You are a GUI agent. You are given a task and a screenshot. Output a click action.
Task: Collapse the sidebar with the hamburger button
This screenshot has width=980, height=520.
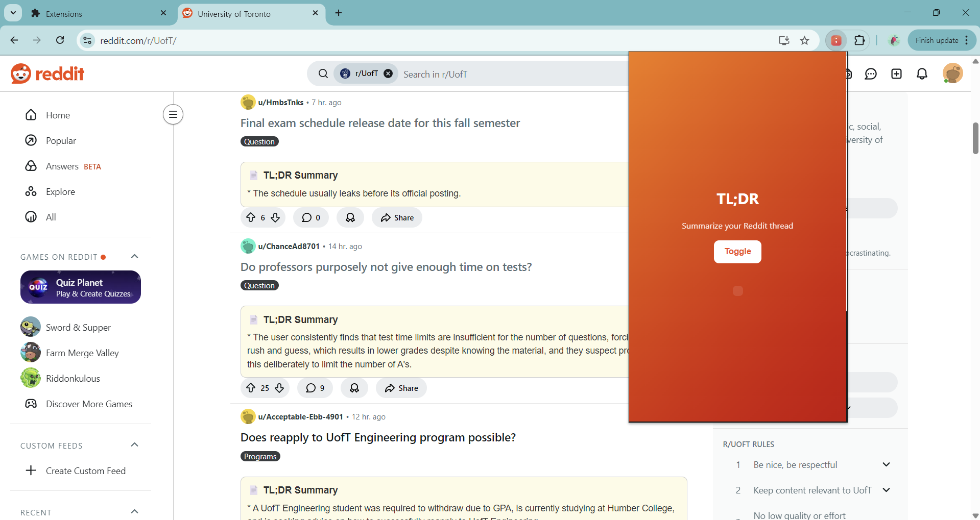pos(173,114)
